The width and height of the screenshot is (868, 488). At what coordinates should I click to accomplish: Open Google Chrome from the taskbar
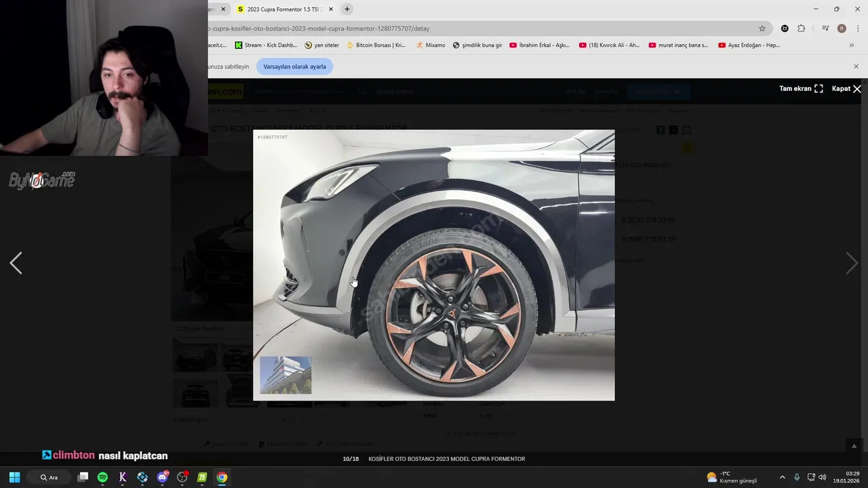coord(222,477)
